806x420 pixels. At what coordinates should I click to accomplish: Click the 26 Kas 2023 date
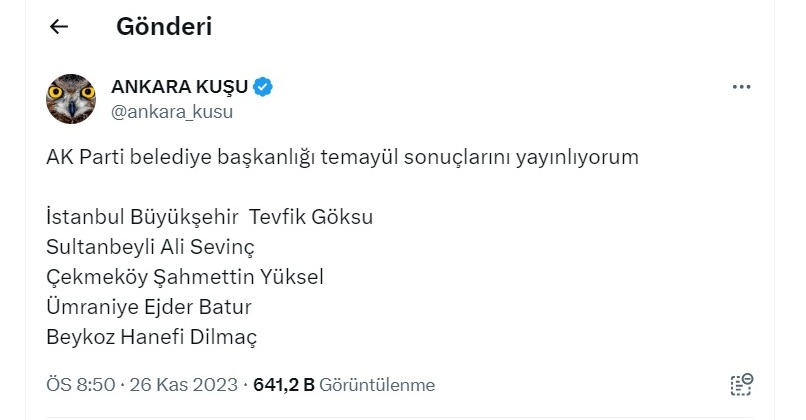click(184, 385)
